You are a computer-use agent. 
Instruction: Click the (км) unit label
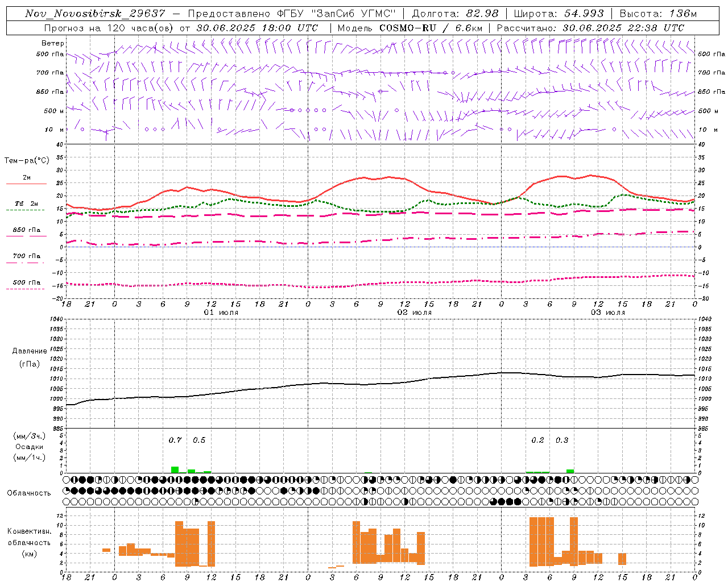[x=30, y=554]
